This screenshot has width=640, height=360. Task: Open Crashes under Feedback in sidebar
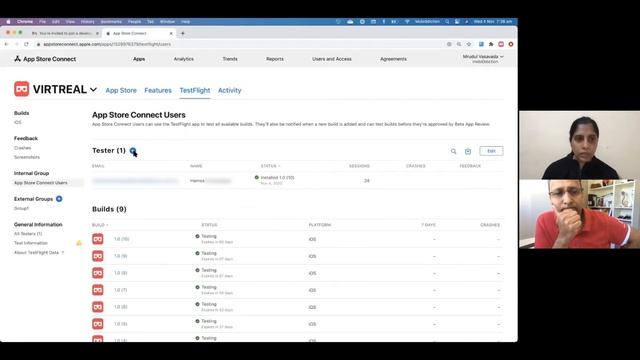(x=22, y=148)
